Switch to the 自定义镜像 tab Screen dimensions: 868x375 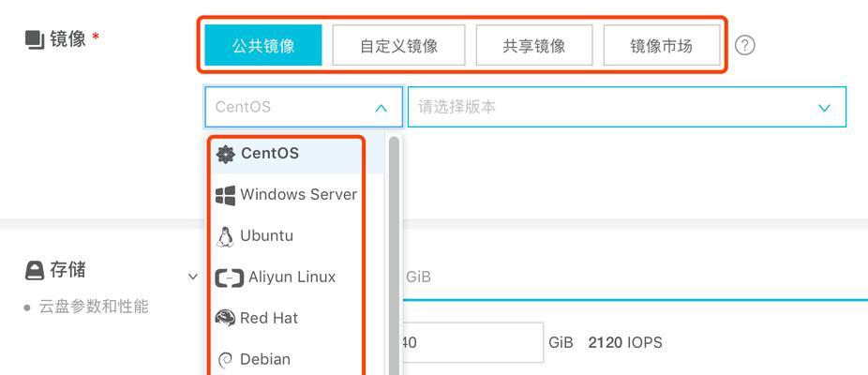pos(398,45)
